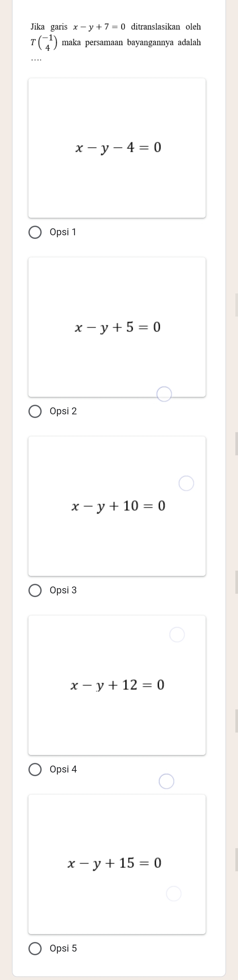Screen dimensions: 238x980
Task: Pick the Opsi 4 radio button
Action: 35,770
